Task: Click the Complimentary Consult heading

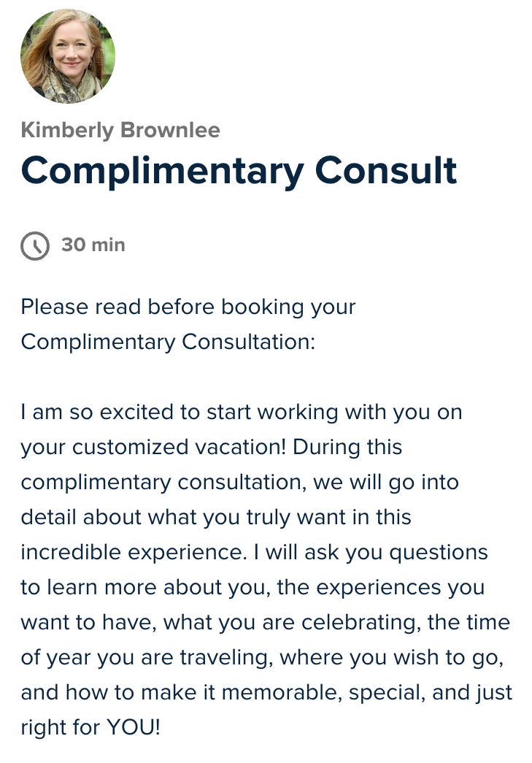Action: pyautogui.click(x=239, y=170)
